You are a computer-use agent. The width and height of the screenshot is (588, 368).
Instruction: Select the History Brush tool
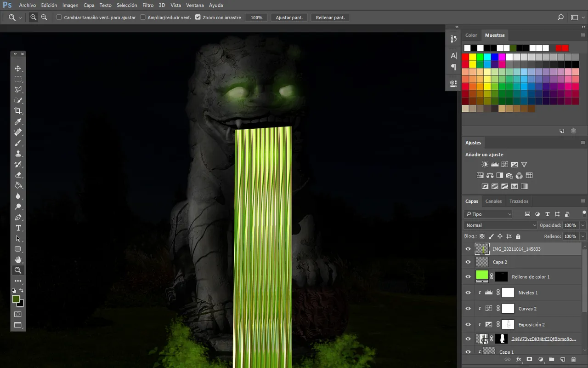pyautogui.click(x=18, y=164)
